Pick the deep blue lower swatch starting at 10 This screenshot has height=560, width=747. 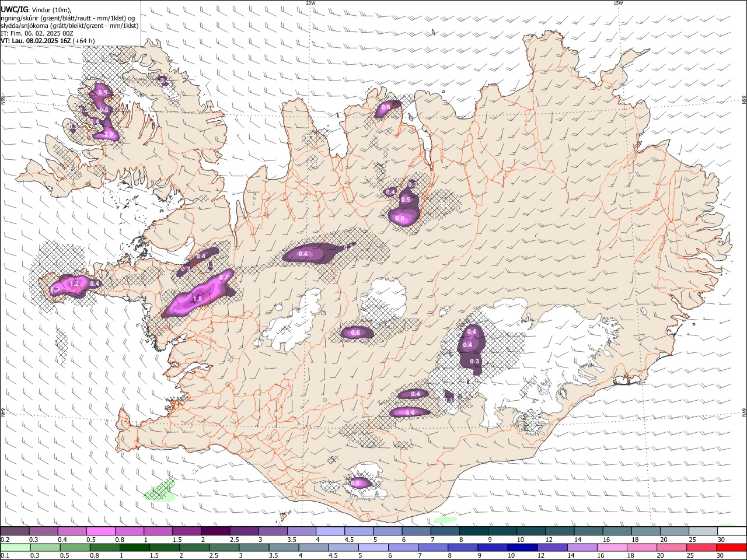pyautogui.click(x=522, y=548)
